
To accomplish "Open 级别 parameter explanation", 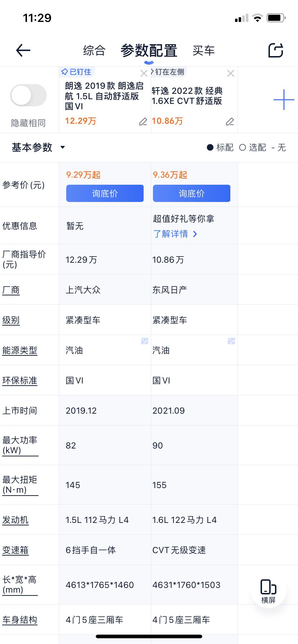I will [11, 320].
